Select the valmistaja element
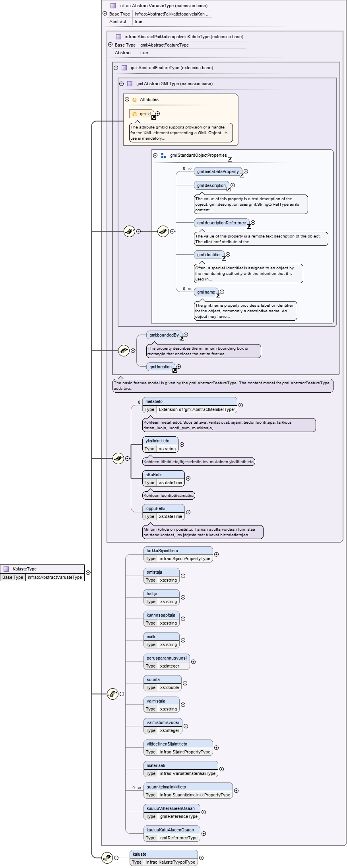The image size is (347, 868). tap(162, 705)
